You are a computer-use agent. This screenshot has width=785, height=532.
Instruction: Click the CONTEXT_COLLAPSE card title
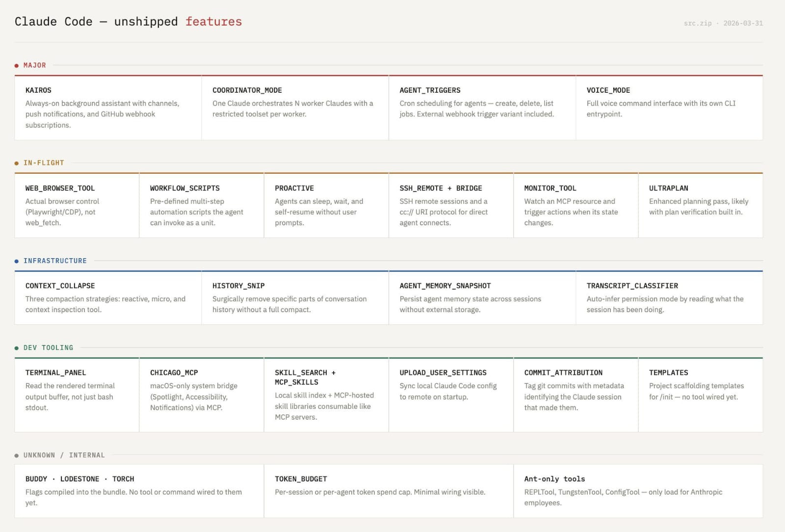pyautogui.click(x=60, y=286)
